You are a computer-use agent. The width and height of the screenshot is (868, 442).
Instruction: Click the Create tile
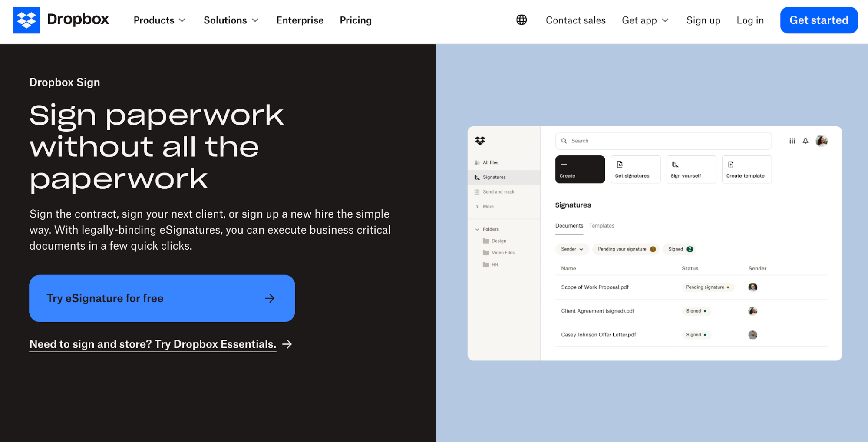coord(580,169)
